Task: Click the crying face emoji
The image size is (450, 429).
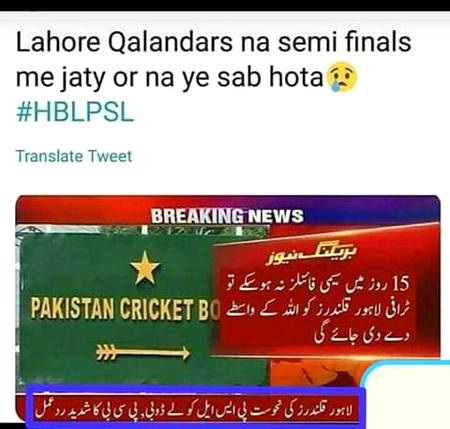Action: 343,77
